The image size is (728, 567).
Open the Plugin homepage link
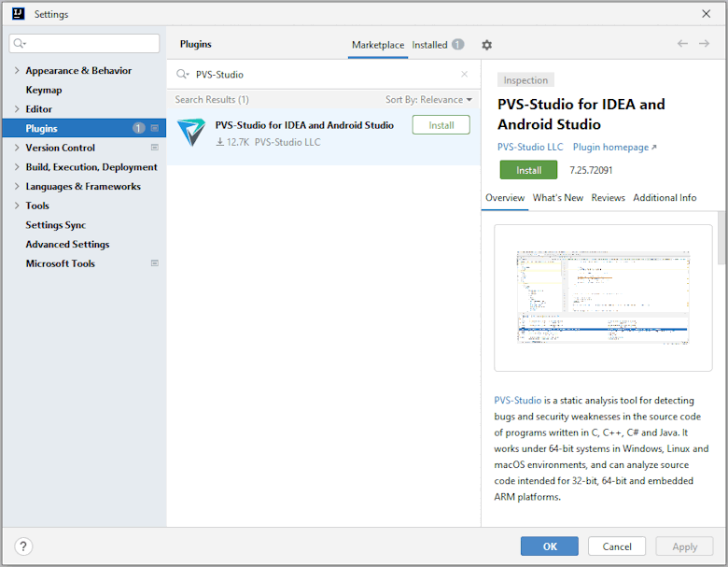click(x=614, y=148)
